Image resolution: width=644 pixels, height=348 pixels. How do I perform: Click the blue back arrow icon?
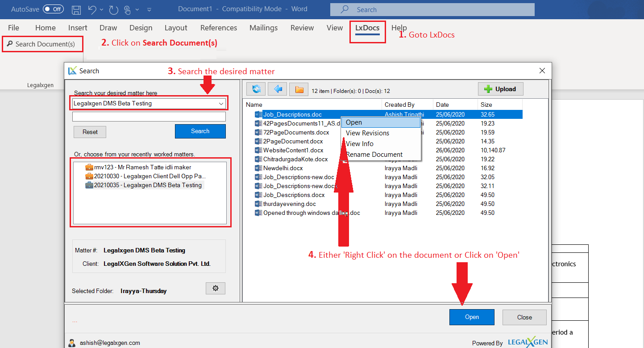coord(278,89)
